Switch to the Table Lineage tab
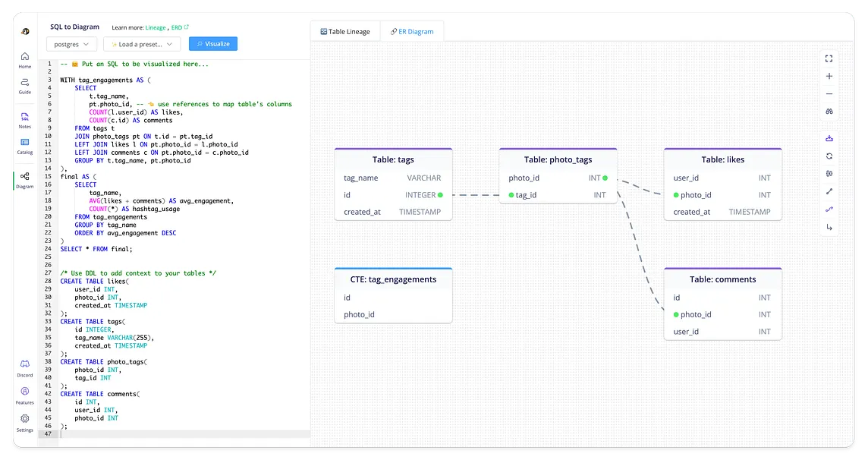 tap(344, 31)
